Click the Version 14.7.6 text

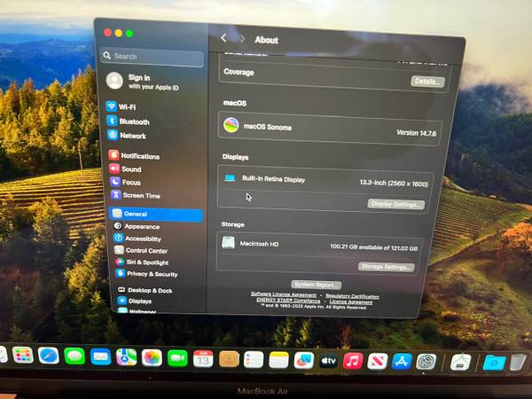[417, 133]
